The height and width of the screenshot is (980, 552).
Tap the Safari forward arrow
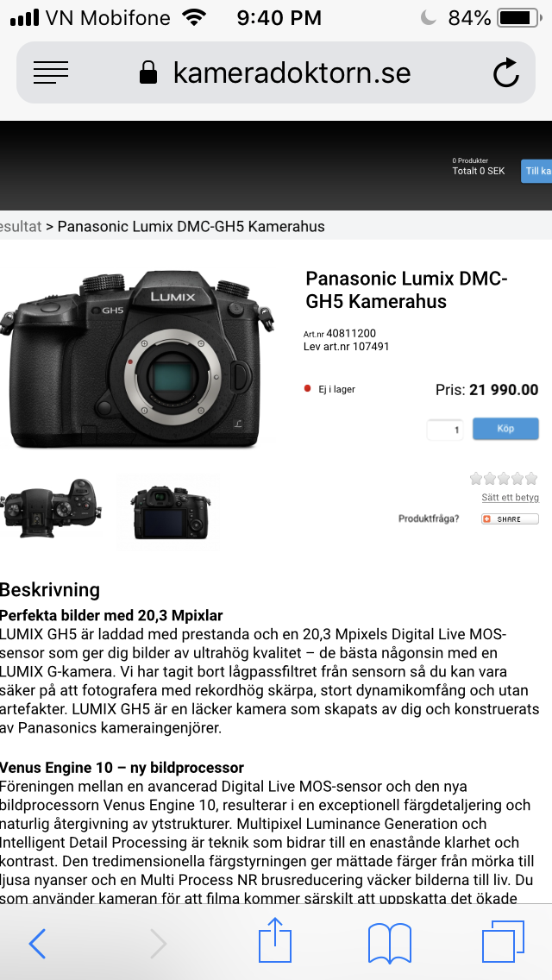(x=158, y=943)
